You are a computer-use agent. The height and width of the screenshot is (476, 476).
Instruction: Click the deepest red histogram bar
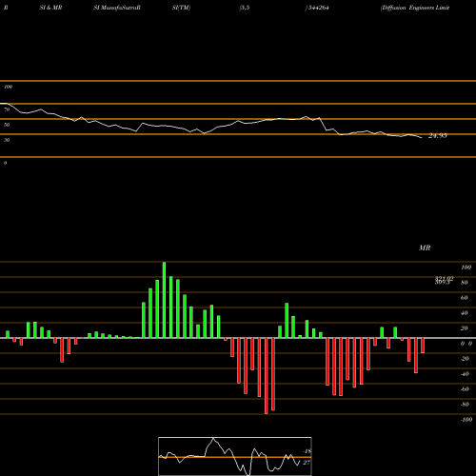point(267,376)
